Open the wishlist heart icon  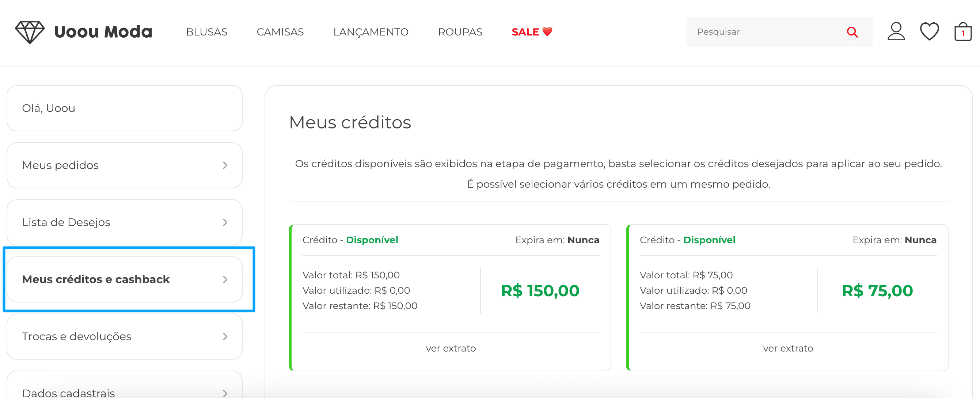click(x=929, y=31)
